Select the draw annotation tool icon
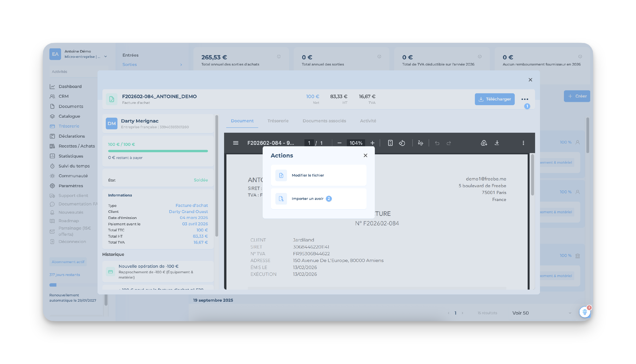 [x=420, y=143]
